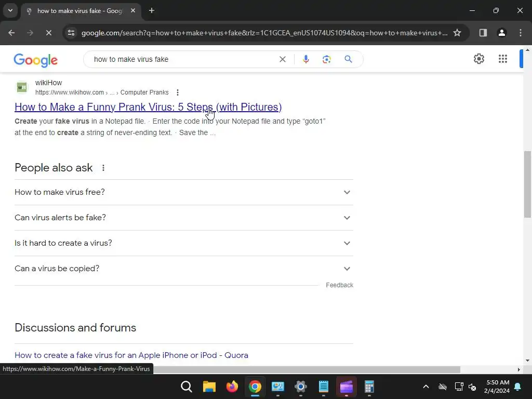The width and height of the screenshot is (532, 399).
Task: Open Windows taskbar Search
Action: (187, 387)
